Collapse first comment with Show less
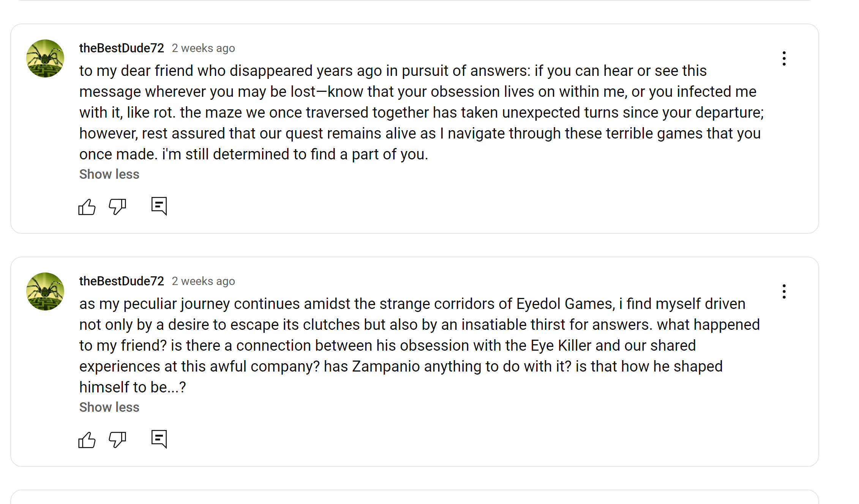The image size is (859, 504). pyautogui.click(x=109, y=174)
